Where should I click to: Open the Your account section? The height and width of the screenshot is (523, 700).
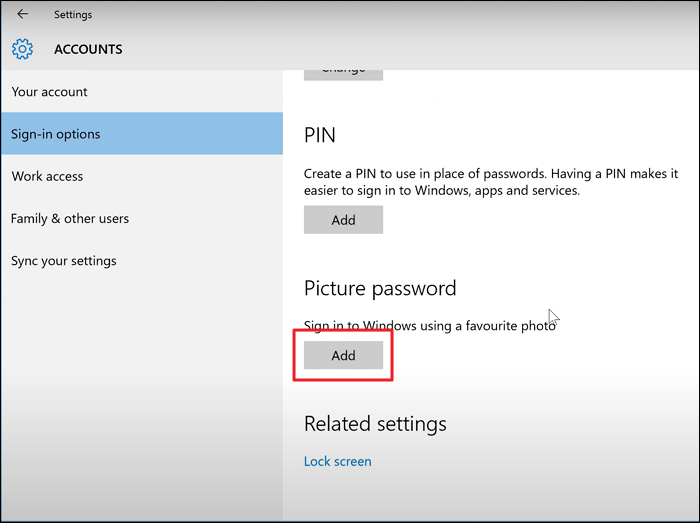tap(50, 92)
